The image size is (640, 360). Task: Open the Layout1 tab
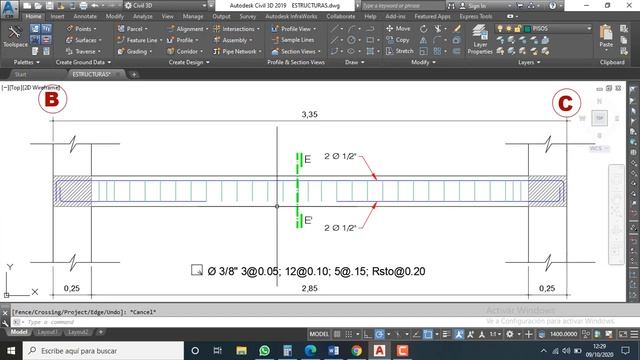coord(47,332)
